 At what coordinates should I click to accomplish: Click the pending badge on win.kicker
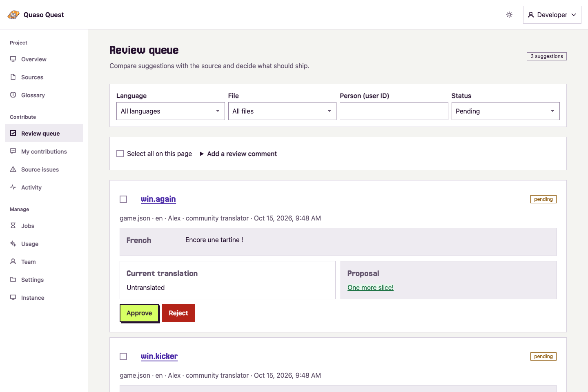pos(543,356)
